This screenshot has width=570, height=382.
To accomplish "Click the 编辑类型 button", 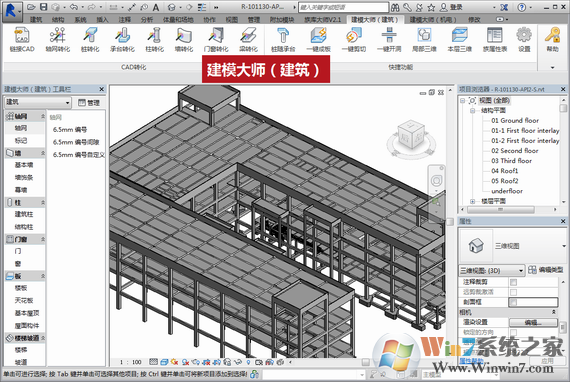I will [546, 270].
